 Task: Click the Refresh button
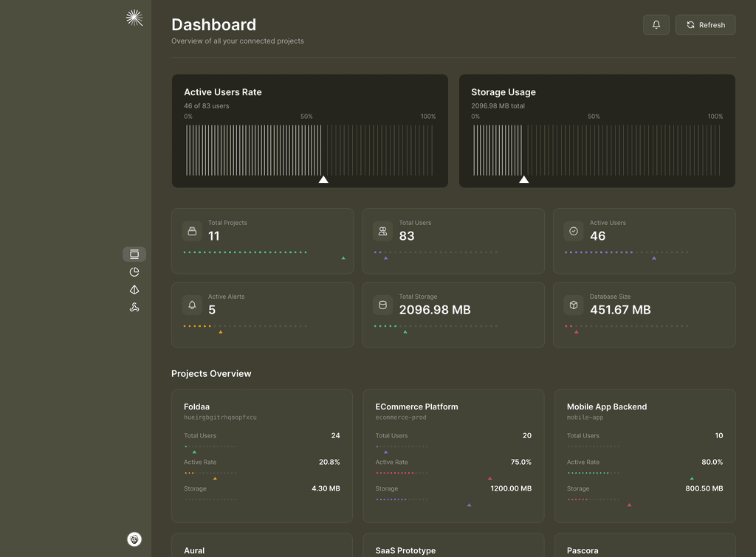[x=705, y=24]
